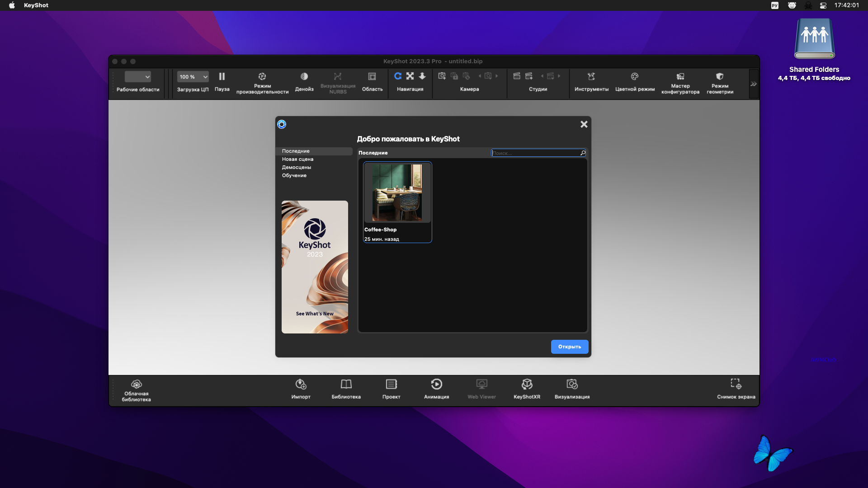
Task: Click the first studio icon in Студии
Action: (517, 76)
